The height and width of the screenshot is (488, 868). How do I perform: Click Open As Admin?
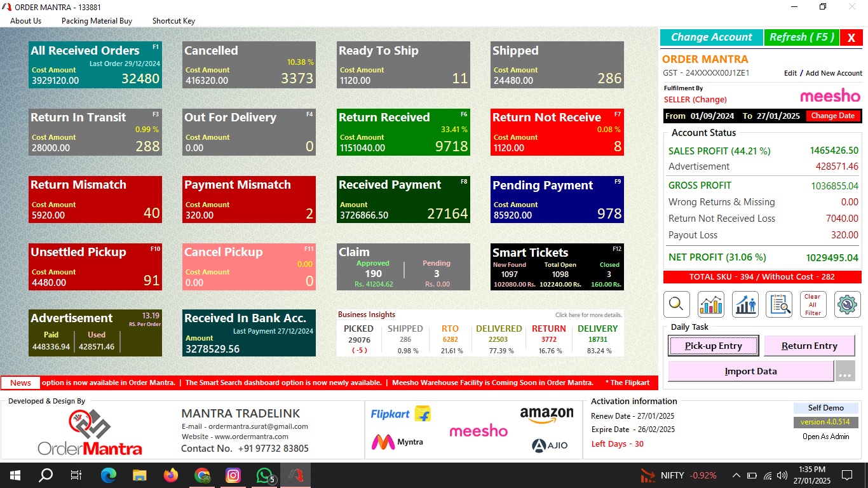coord(825,437)
